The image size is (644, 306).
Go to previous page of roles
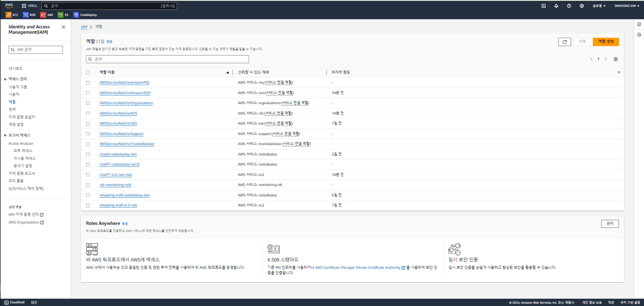(592, 59)
